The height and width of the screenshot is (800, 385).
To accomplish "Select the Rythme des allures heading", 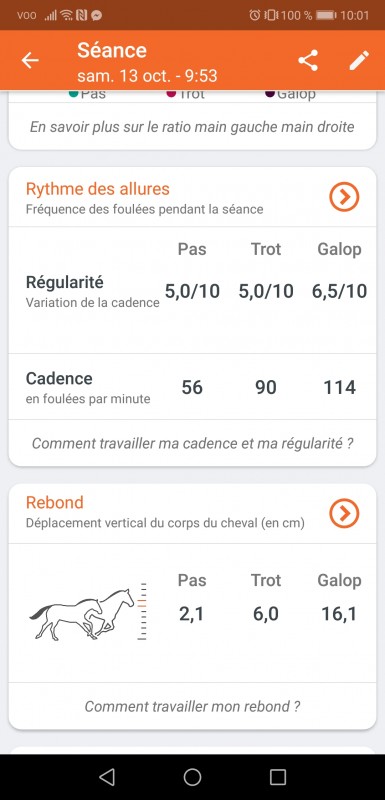I will click(97, 189).
